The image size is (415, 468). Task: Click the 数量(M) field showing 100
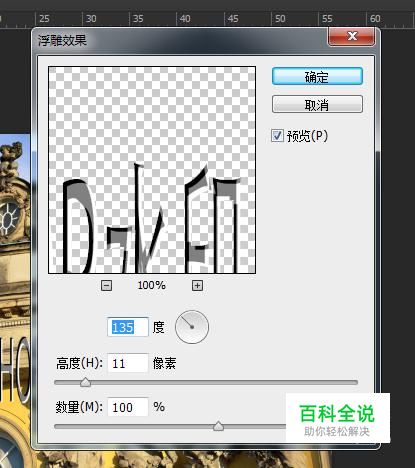[128, 407]
